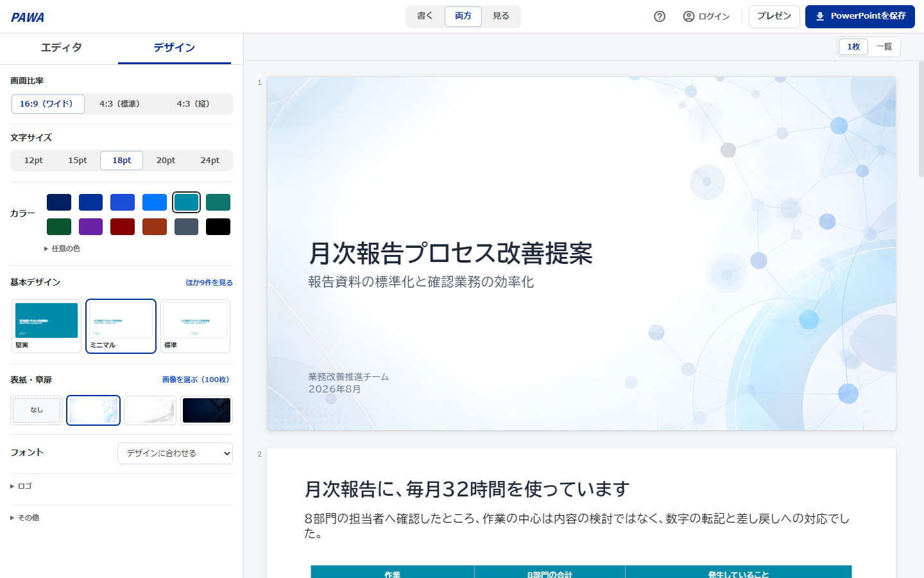Image resolution: width=924 pixels, height=578 pixels.
Task: Pick the dark navy color swatch
Action: click(59, 202)
